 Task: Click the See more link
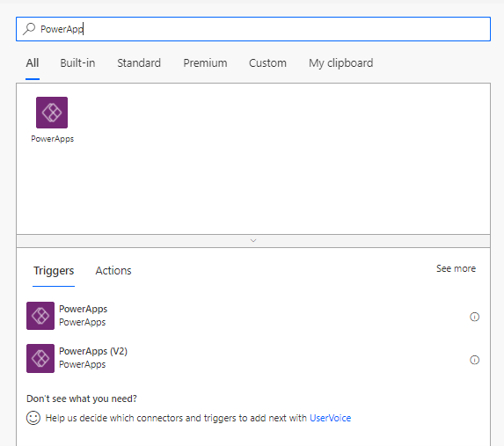tap(456, 268)
